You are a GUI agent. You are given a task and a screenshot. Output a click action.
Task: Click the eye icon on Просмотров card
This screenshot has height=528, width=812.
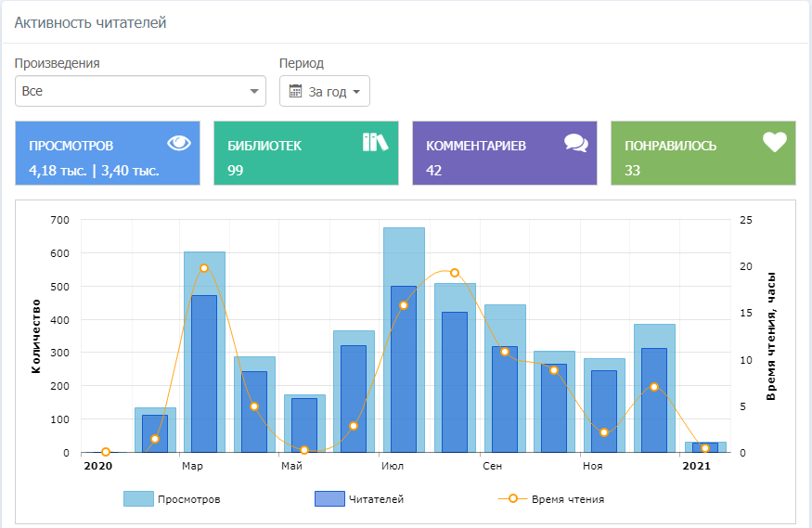178,143
